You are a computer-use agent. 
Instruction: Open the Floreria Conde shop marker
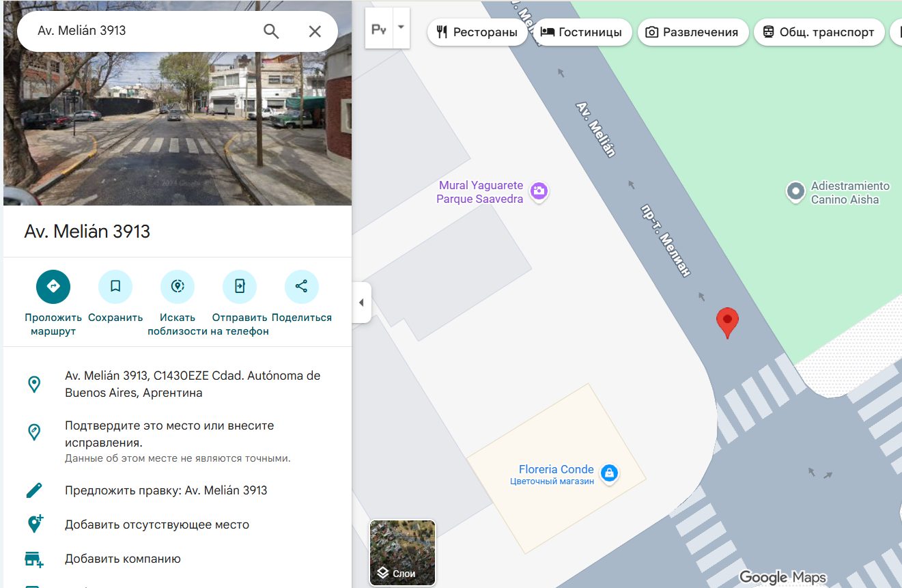click(x=609, y=473)
